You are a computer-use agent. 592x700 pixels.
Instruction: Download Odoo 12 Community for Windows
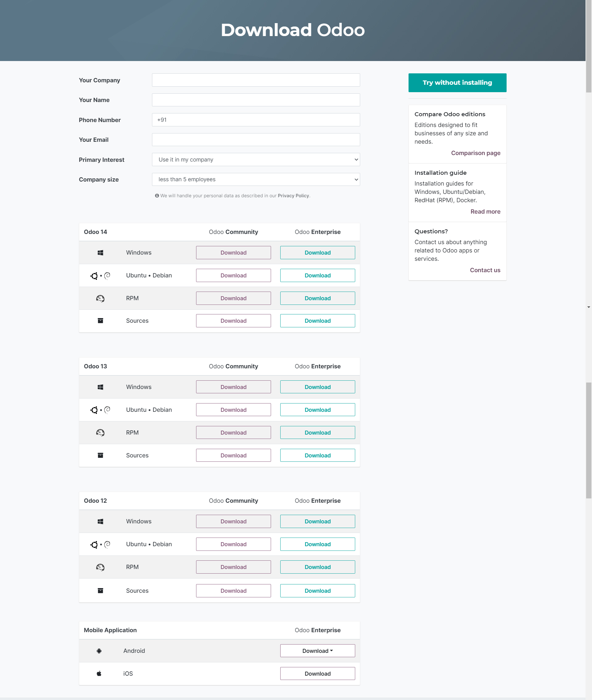233,522
